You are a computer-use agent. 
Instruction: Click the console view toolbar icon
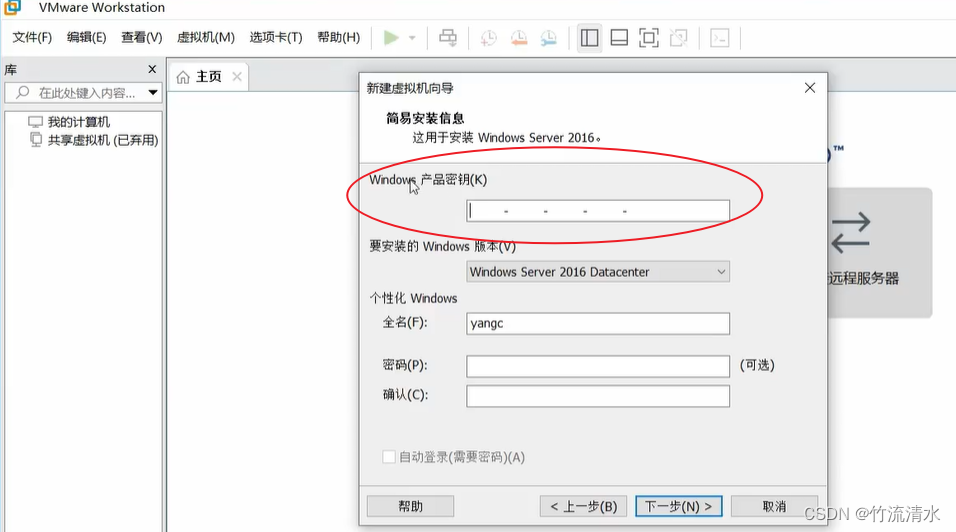coord(720,38)
